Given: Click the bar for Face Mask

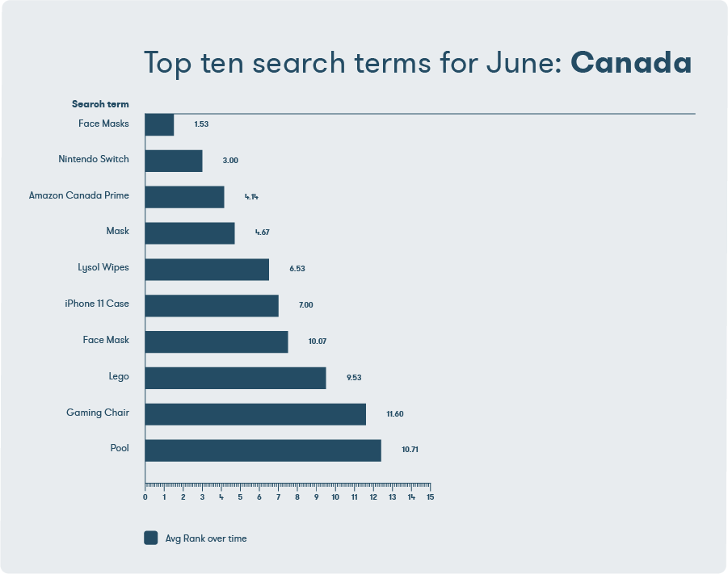Looking at the screenshot, I should [x=217, y=342].
